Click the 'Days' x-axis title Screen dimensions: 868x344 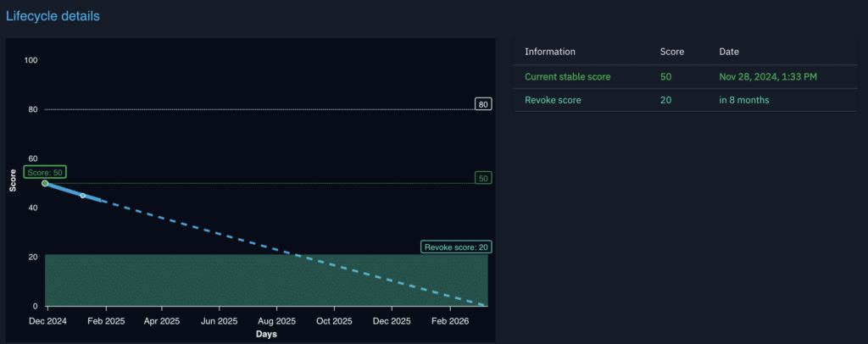pos(266,334)
